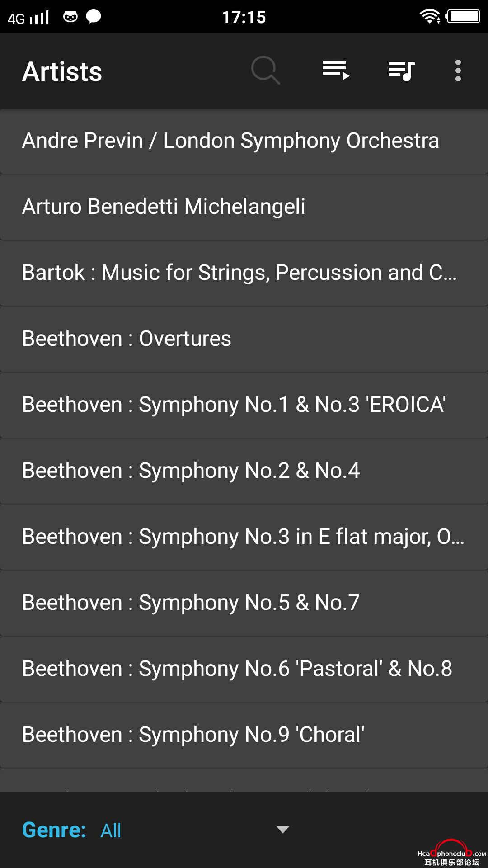Tap the Wi-Fi status icon
Image resolution: width=488 pixels, height=868 pixels.
tap(430, 17)
